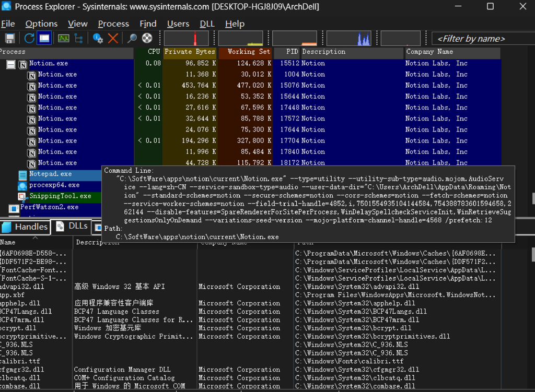This screenshot has width=535, height=392.
Task: Switch to the Handles tab
Action: [25, 227]
